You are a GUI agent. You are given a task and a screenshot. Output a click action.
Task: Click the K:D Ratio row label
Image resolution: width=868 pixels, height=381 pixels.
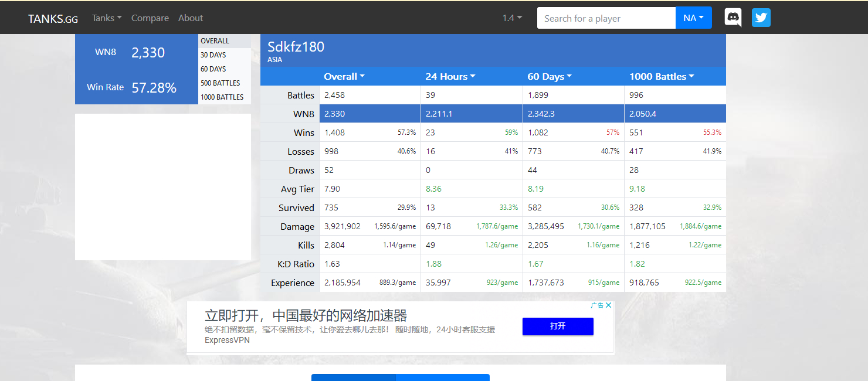(x=296, y=264)
